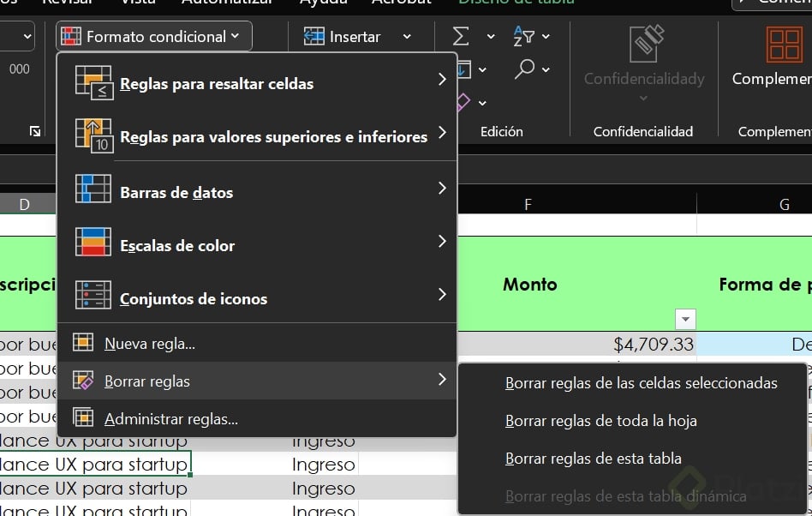Expand the Insertar dropdown arrow
Screen dimensions: 812x516
pyautogui.click(x=407, y=36)
